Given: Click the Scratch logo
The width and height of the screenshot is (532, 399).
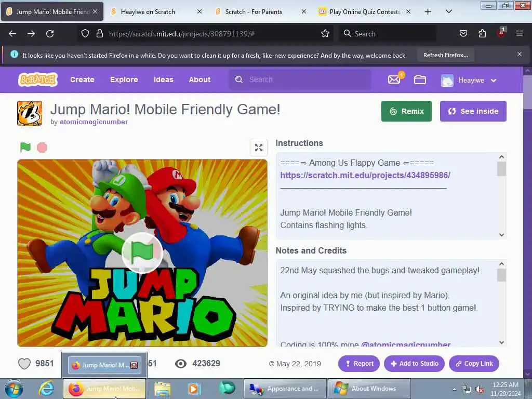Looking at the screenshot, I should pos(37,79).
